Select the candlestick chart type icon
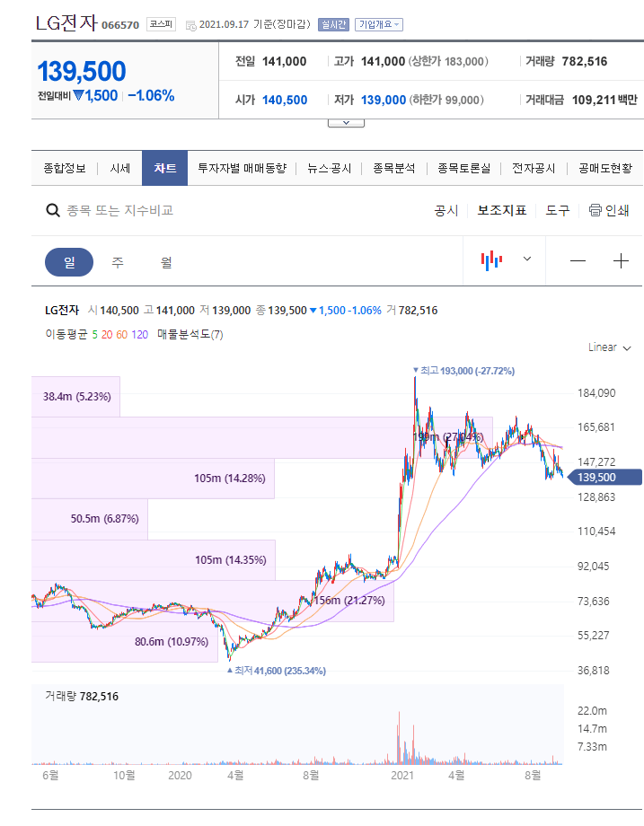Image resolution: width=644 pixels, height=826 pixels. 491,260
